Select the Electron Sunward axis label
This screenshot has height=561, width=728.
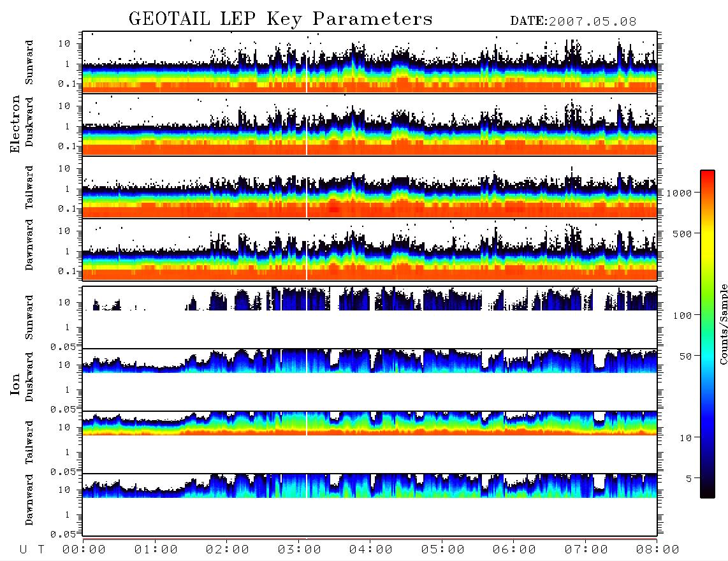point(29,62)
